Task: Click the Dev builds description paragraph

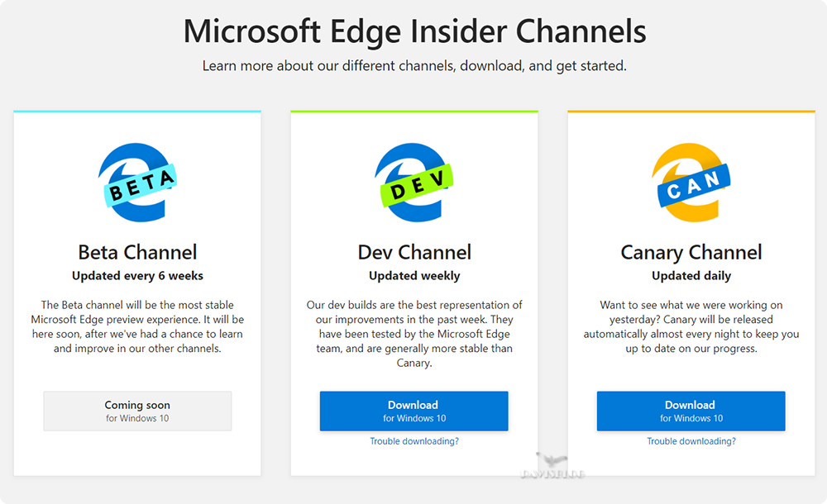Action: (414, 334)
